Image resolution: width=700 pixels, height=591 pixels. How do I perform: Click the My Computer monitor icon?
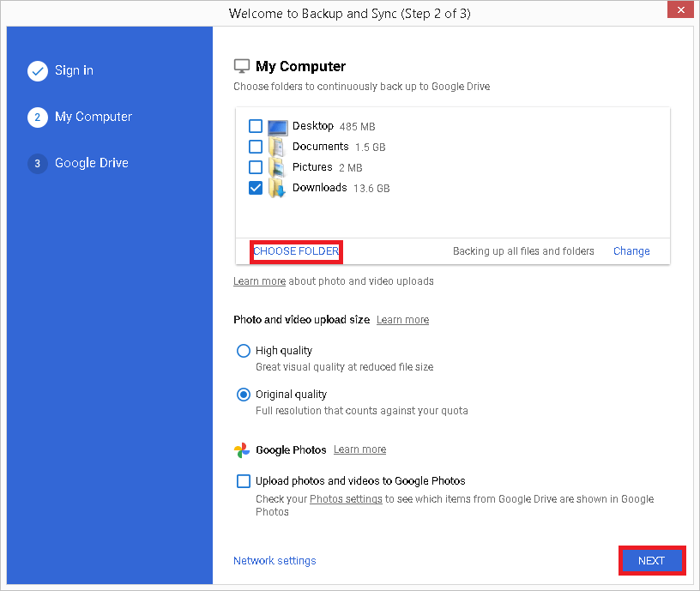click(x=242, y=64)
